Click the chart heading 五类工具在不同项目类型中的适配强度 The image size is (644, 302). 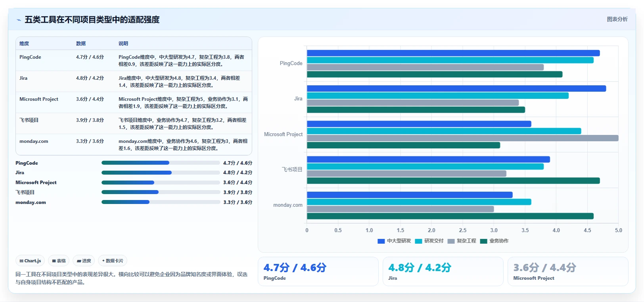tap(92, 20)
